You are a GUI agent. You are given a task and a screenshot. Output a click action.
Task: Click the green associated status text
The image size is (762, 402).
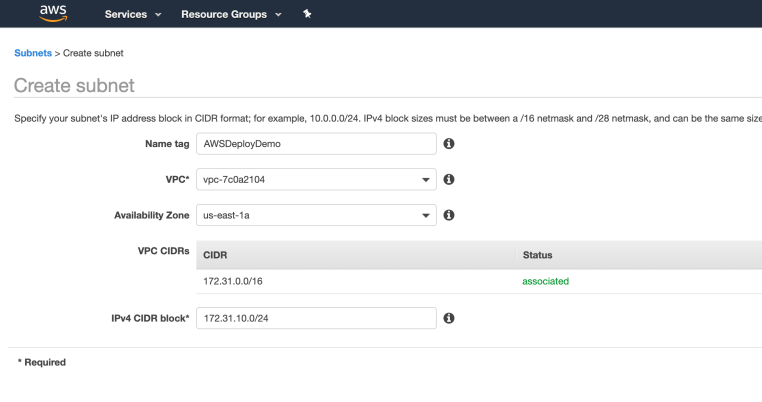545,281
